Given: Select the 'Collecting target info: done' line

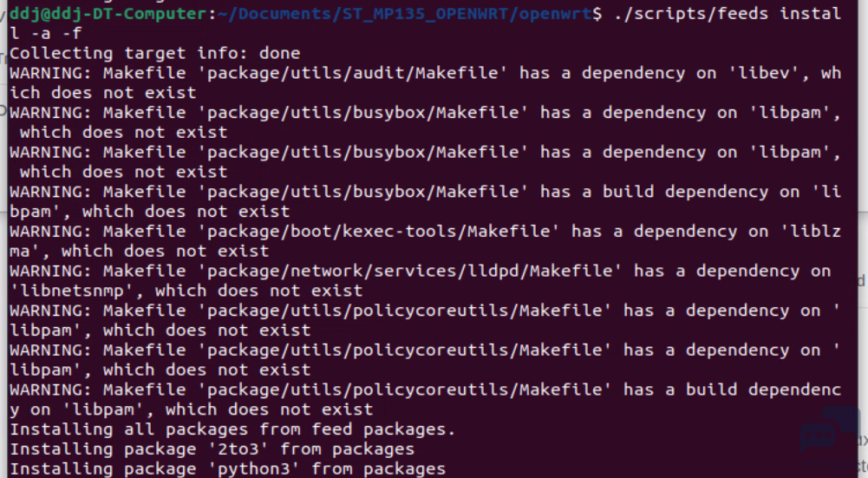Looking at the screenshot, I should [155, 53].
